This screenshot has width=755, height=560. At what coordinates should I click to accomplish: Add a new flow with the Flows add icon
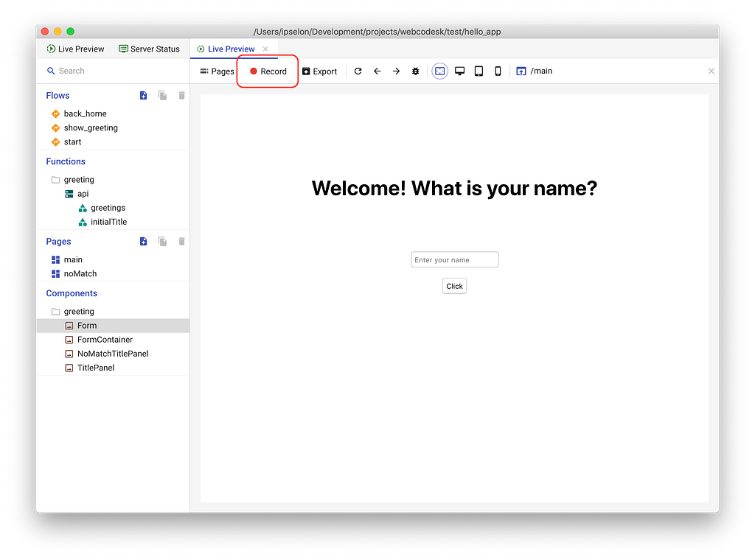point(144,95)
